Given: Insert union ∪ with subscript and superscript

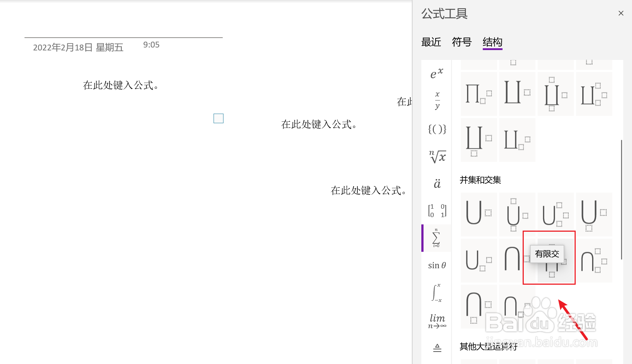Looking at the screenshot, I should coord(556,215).
